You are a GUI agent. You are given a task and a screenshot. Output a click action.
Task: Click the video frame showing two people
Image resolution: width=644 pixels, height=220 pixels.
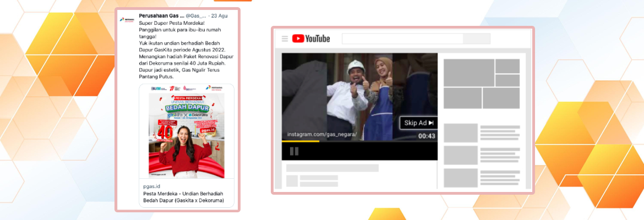tap(359, 97)
